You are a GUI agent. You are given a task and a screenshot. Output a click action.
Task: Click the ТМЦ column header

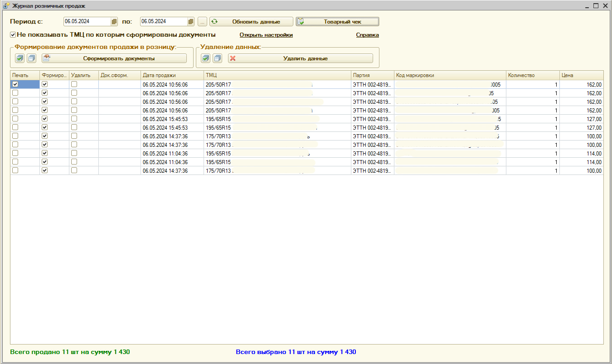277,75
